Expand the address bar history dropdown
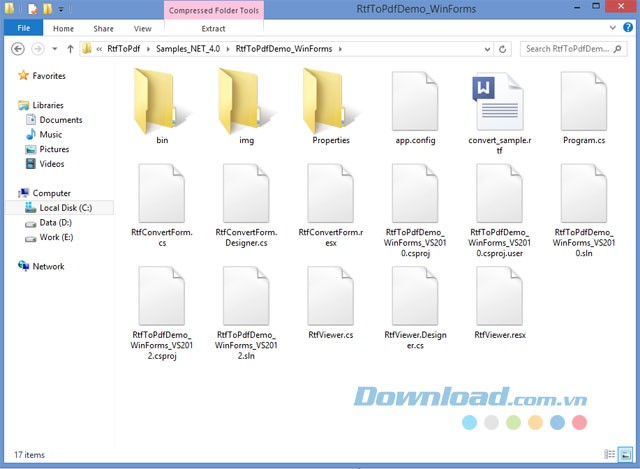The height and width of the screenshot is (469, 640). (x=487, y=49)
